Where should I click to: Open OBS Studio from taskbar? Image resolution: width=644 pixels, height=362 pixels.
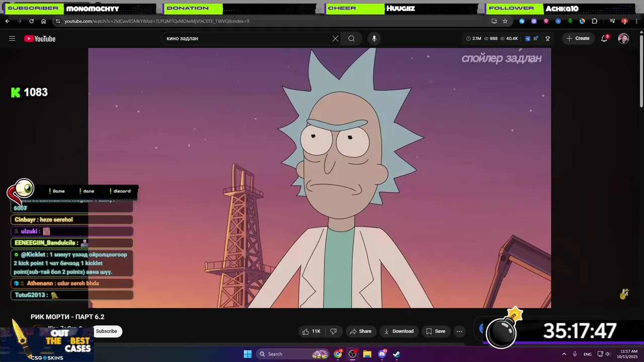coord(352,354)
